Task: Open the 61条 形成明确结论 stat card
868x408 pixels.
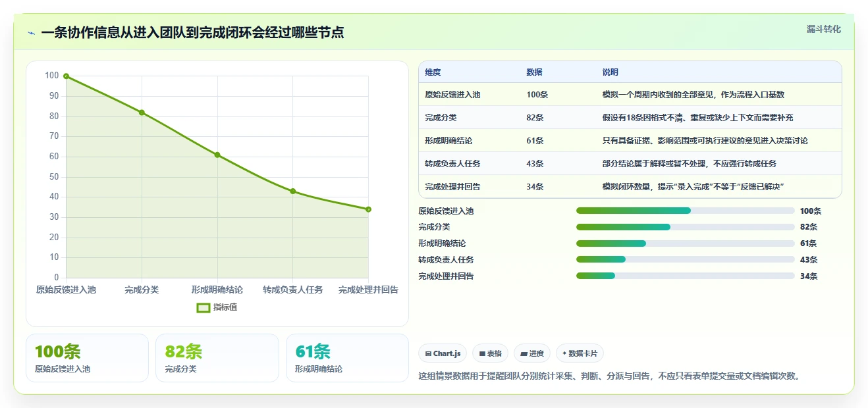Action: (x=348, y=358)
